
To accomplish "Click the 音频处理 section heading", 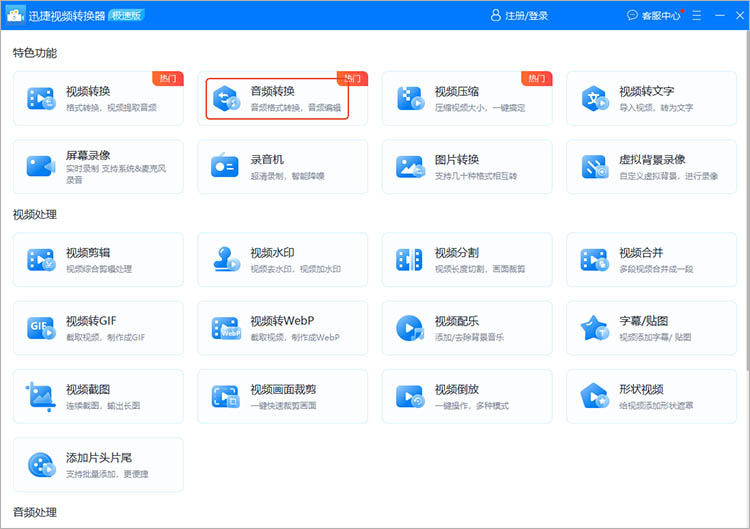I will pos(34,512).
